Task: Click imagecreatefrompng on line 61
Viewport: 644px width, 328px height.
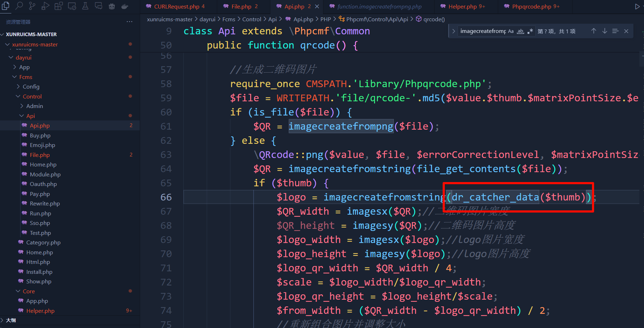Action: tap(341, 126)
